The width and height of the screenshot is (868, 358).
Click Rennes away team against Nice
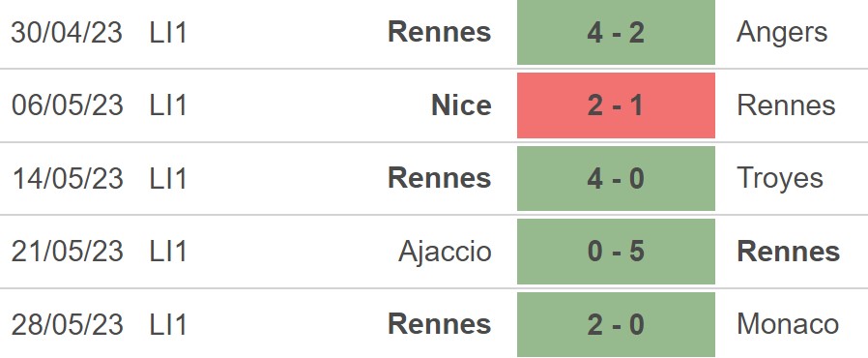click(x=786, y=105)
